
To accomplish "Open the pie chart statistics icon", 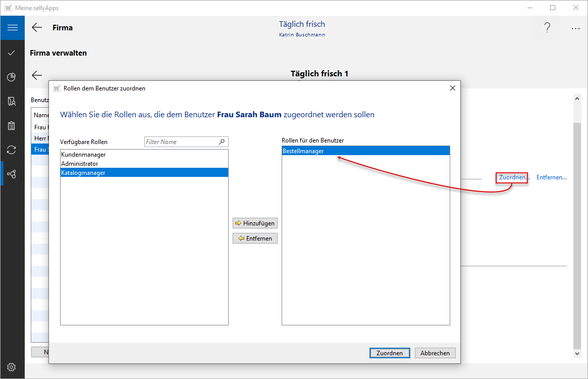I will (x=12, y=77).
